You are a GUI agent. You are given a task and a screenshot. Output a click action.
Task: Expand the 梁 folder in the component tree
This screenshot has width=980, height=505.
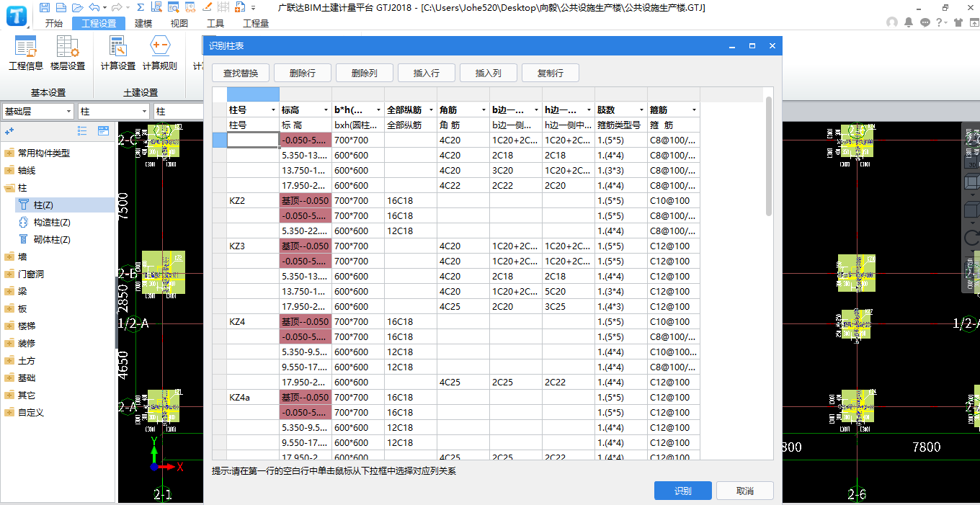[x=9, y=291]
